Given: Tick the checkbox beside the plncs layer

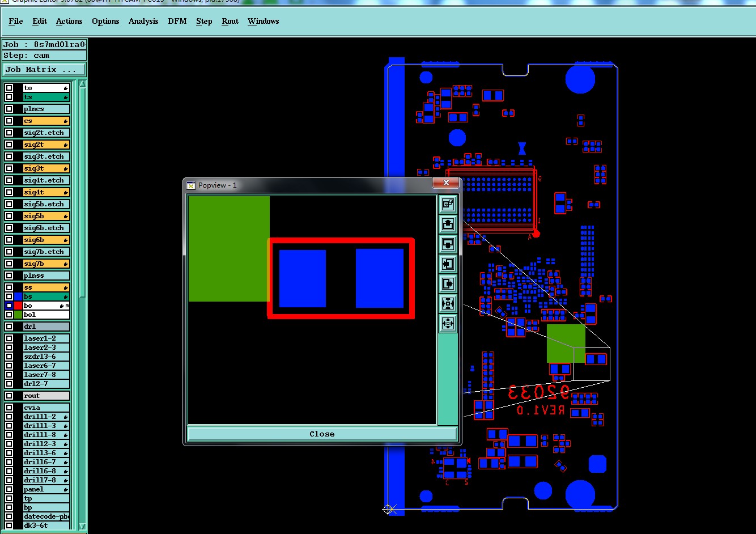Looking at the screenshot, I should (x=9, y=109).
